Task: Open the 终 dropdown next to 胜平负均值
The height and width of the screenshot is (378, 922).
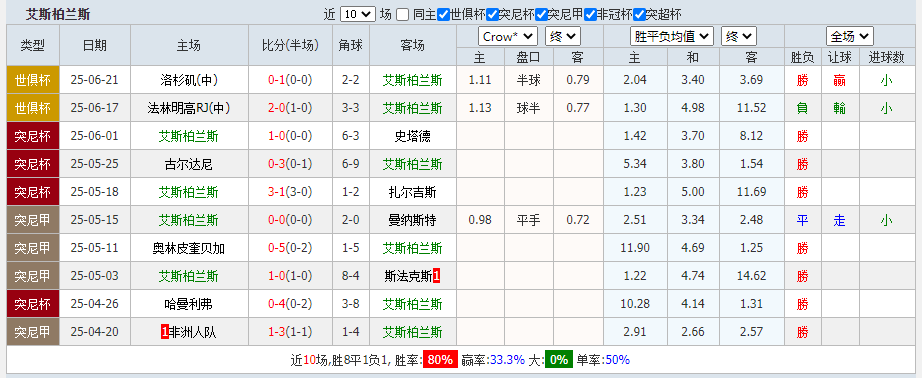Action: point(739,36)
